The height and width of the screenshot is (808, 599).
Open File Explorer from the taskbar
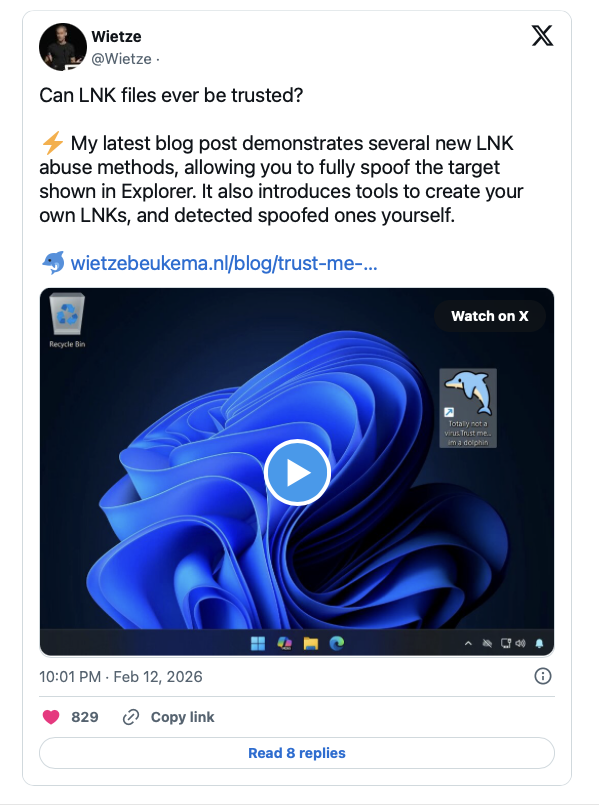[x=311, y=643]
